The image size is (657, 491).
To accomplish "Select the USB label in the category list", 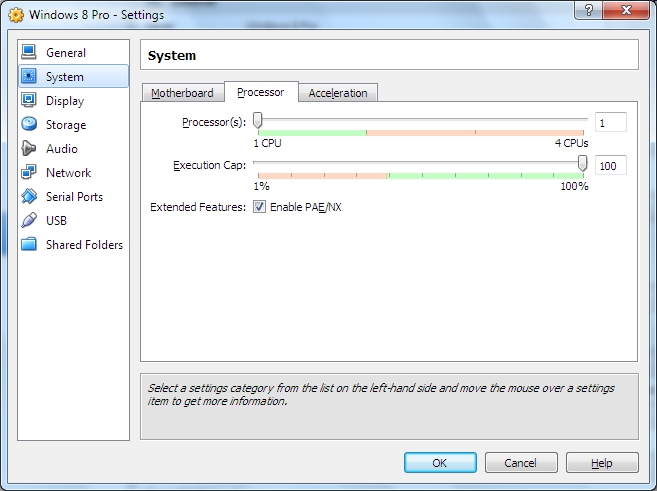I will pos(56,220).
